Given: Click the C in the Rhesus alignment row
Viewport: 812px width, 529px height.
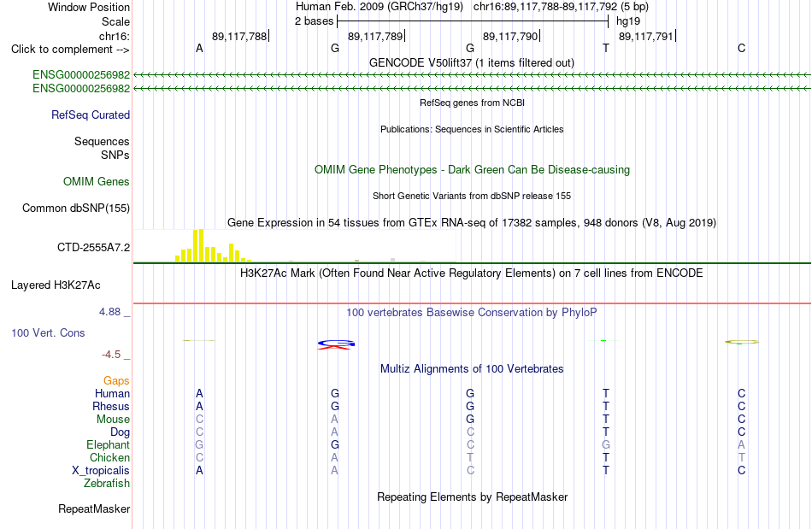Looking at the screenshot, I should pyautogui.click(x=742, y=406).
